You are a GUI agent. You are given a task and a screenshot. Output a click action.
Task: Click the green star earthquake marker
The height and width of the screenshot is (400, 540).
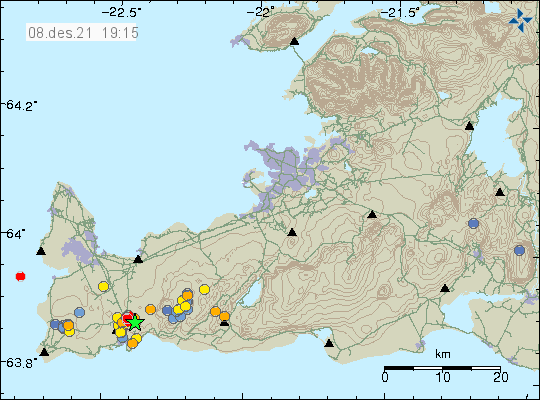click(x=135, y=322)
